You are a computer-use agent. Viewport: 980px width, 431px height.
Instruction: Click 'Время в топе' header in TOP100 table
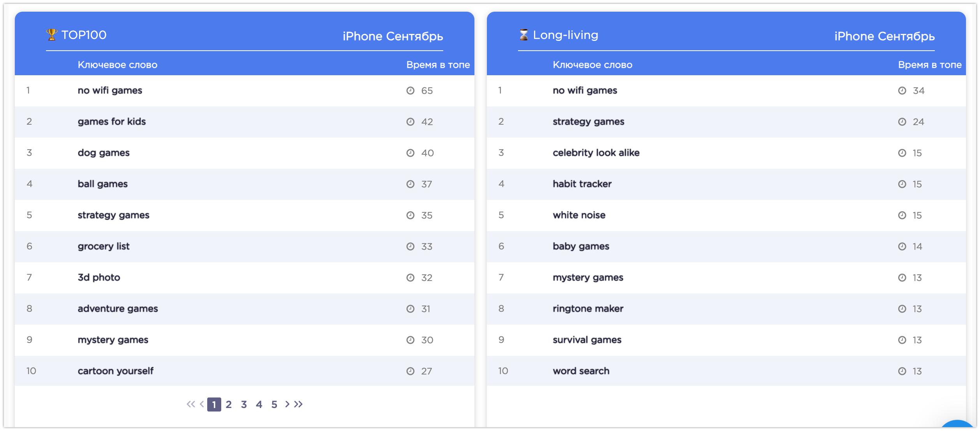[x=438, y=65]
